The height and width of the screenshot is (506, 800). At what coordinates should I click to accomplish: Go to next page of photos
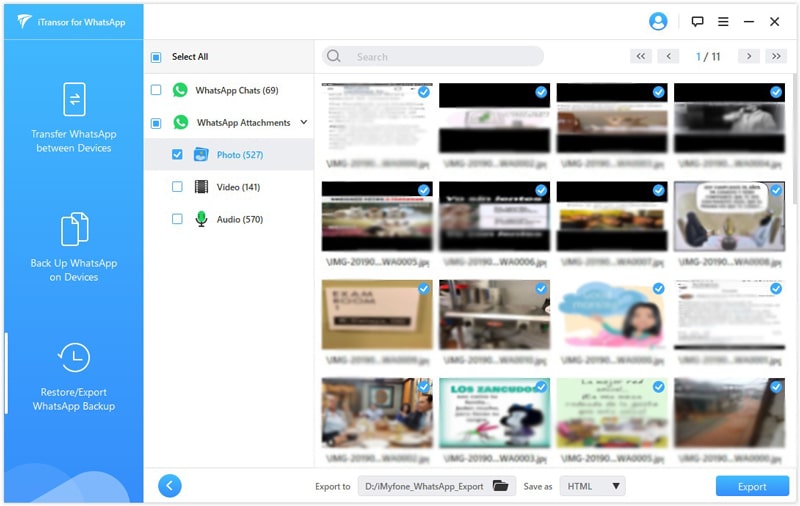[748, 56]
